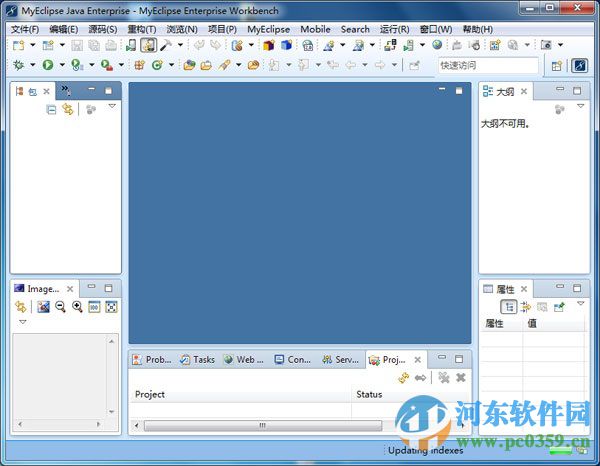This screenshot has width=600, height=466.
Task: Click the quick access input field
Action: point(488,65)
